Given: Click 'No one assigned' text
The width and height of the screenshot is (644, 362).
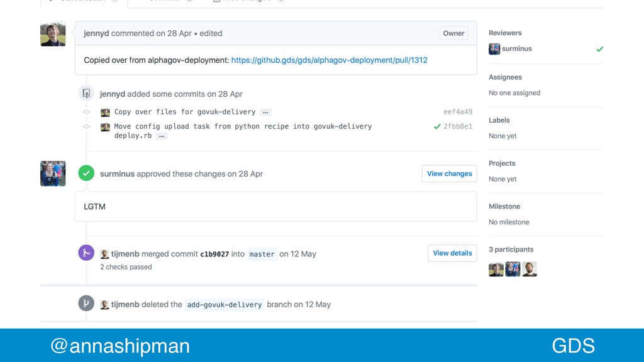Looking at the screenshot, I should coord(514,93).
